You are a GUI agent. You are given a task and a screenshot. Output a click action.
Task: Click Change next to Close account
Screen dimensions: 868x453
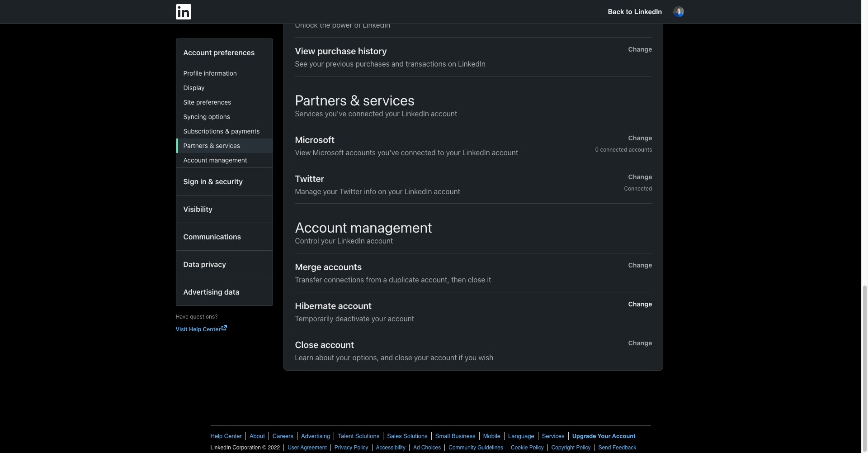click(640, 343)
